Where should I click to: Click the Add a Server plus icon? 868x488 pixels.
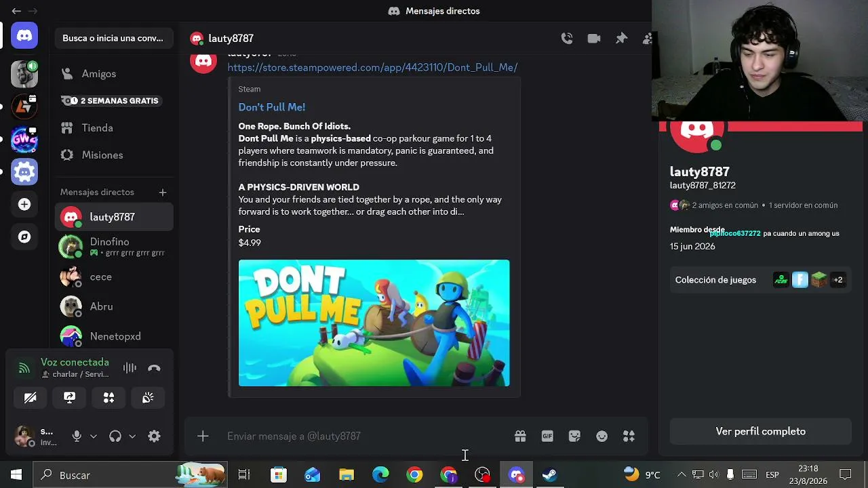pyautogui.click(x=24, y=204)
